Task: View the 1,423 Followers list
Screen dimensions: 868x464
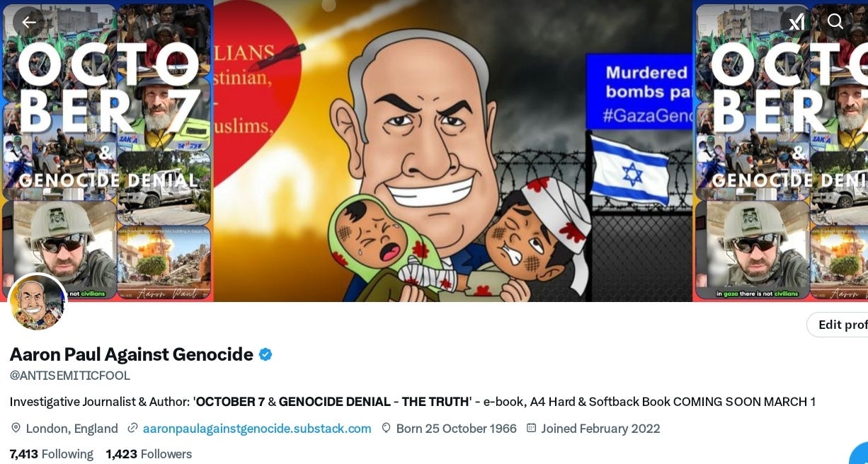Action: pos(149,454)
